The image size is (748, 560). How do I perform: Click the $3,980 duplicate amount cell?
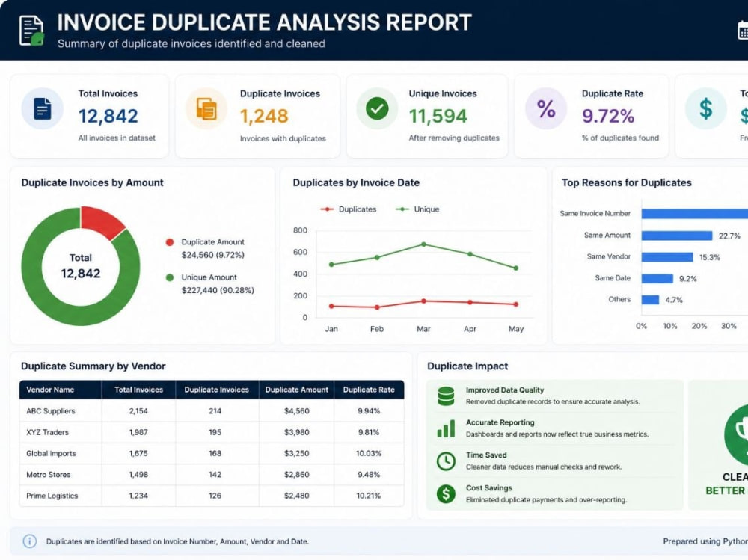297,432
